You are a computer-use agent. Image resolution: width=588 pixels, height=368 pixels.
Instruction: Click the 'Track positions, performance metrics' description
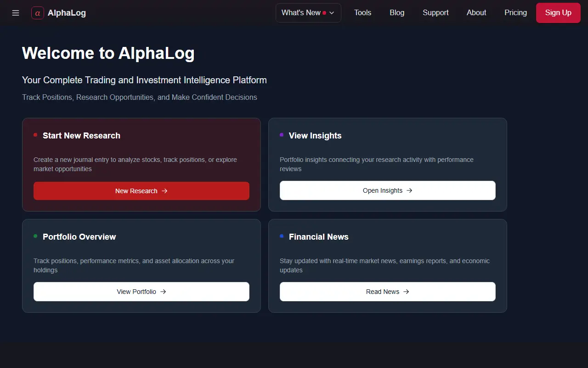pyautogui.click(x=134, y=265)
